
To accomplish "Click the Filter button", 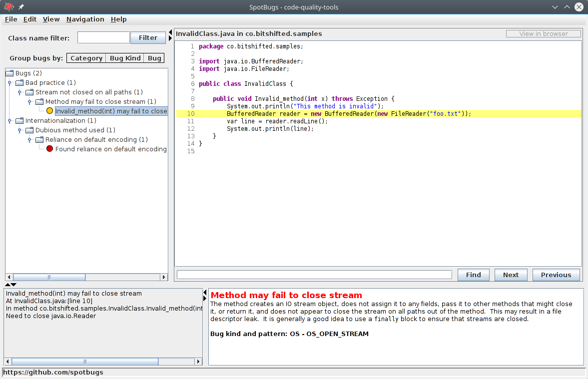I will coord(148,37).
